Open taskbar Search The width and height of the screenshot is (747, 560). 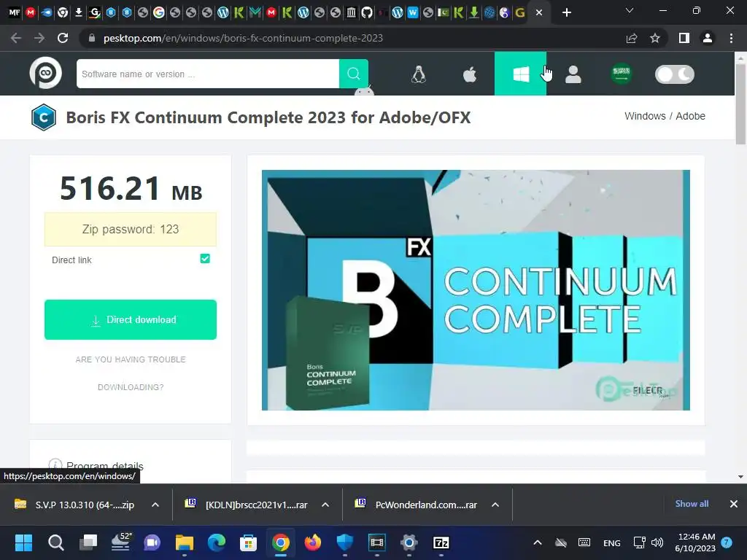click(55, 542)
